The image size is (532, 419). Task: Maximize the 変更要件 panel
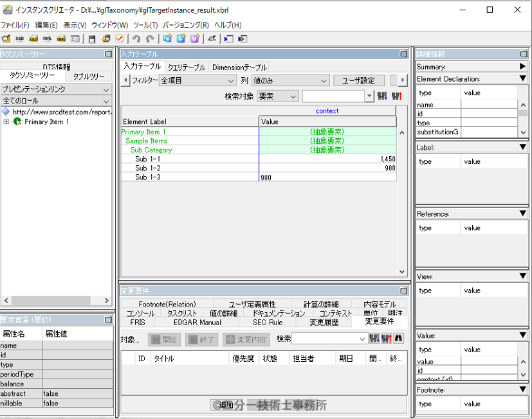(403, 291)
